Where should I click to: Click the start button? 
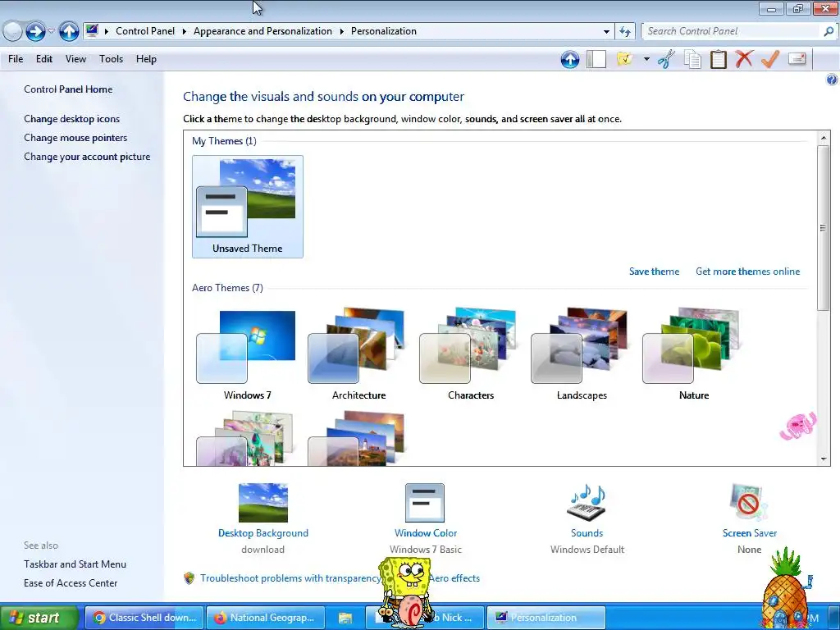click(x=39, y=618)
